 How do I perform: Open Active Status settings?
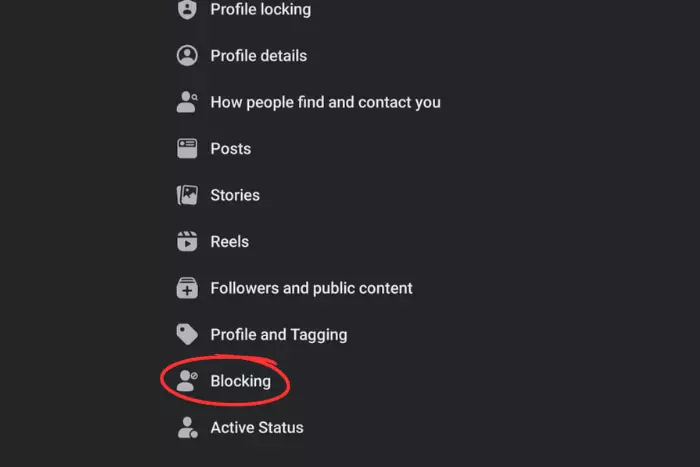[x=257, y=427]
